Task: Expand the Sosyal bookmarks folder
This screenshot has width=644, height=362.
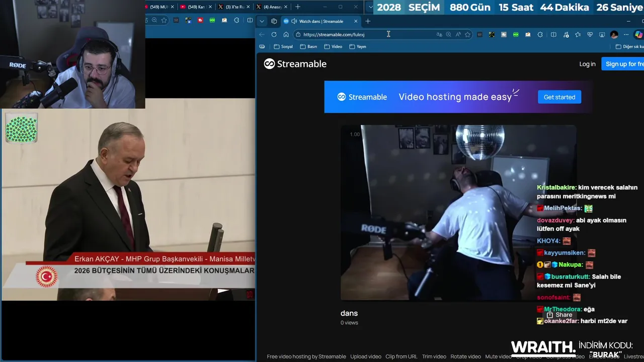Action: (283, 46)
